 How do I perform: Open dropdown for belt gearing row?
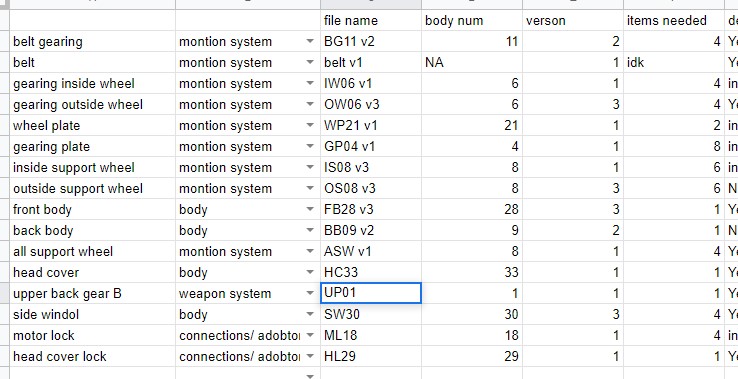(x=310, y=41)
